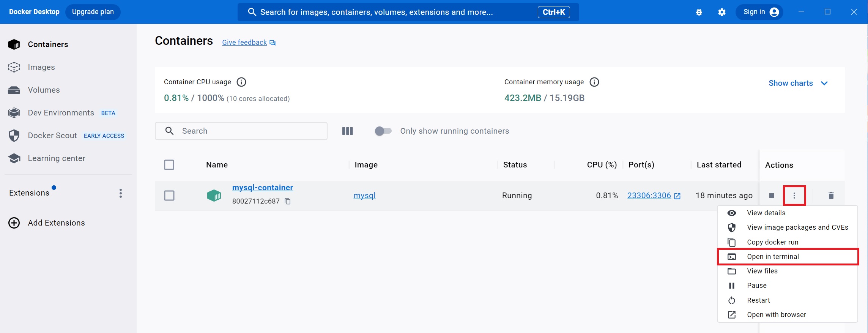Screen dimensions: 868x333
Task: Click CPU usage info icon
Action: 241,82
